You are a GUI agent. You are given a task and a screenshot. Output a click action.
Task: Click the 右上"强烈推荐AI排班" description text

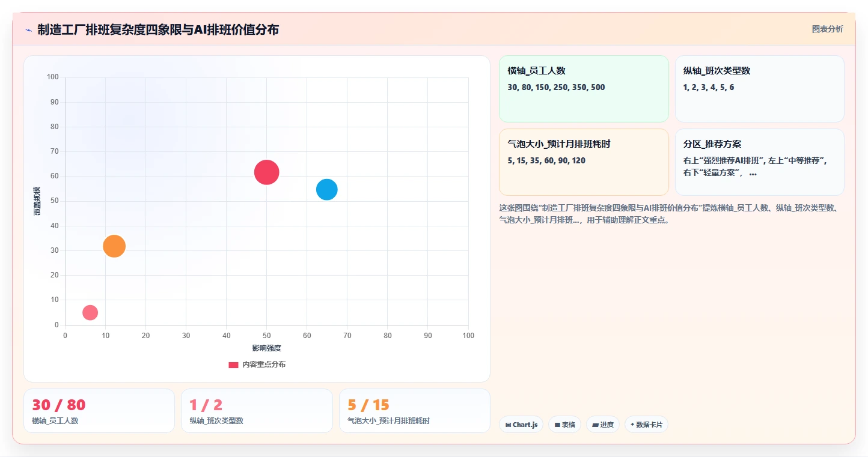[756, 167]
